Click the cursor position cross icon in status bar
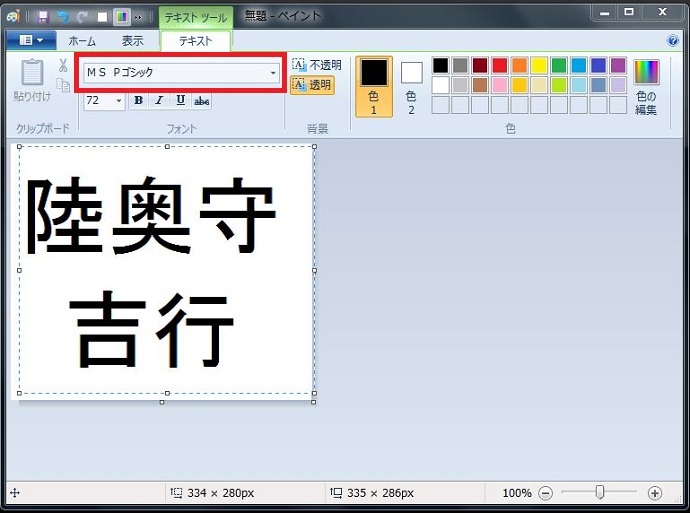Image resolution: width=690 pixels, height=513 pixels. point(15,493)
